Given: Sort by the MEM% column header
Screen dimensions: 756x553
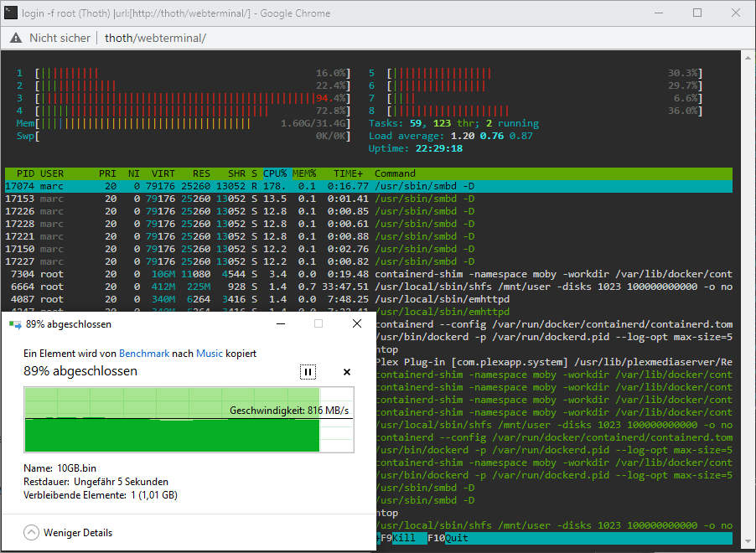Looking at the screenshot, I should [304, 173].
